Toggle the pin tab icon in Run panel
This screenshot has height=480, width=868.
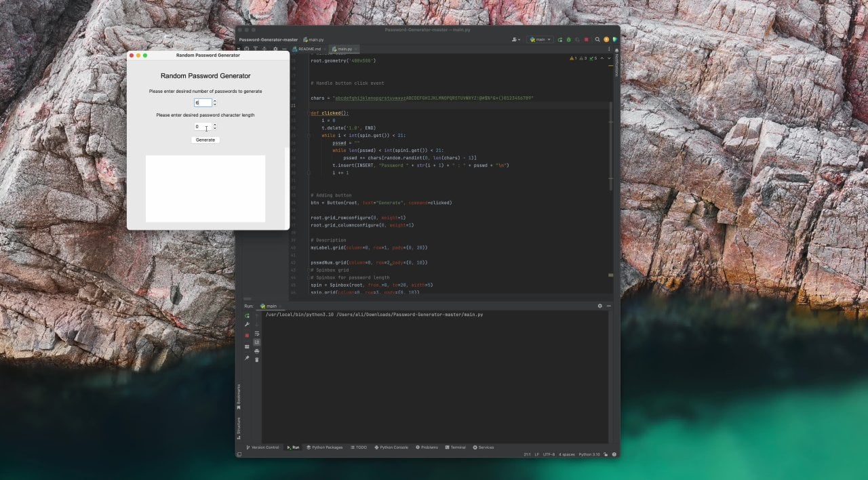(247, 357)
